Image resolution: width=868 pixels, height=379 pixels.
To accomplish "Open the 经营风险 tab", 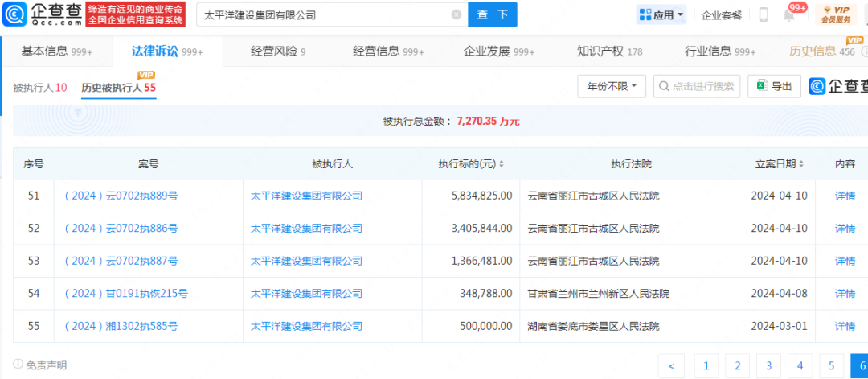I will (278, 51).
